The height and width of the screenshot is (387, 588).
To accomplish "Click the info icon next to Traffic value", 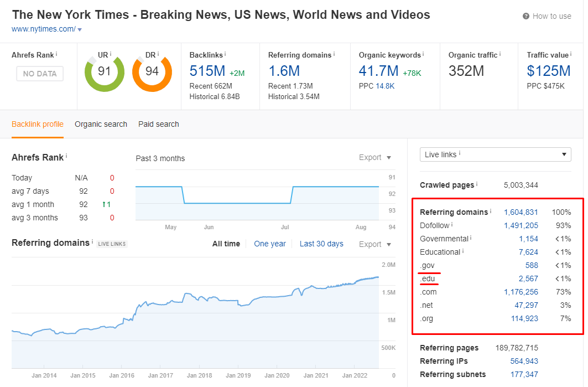I will click(571, 54).
